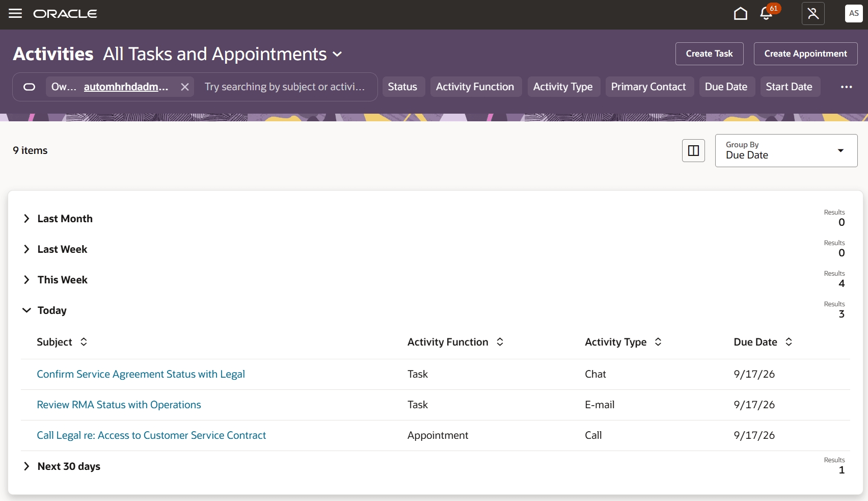This screenshot has width=868, height=501.
Task: Click the E-mail activity type cell
Action: 600,405
